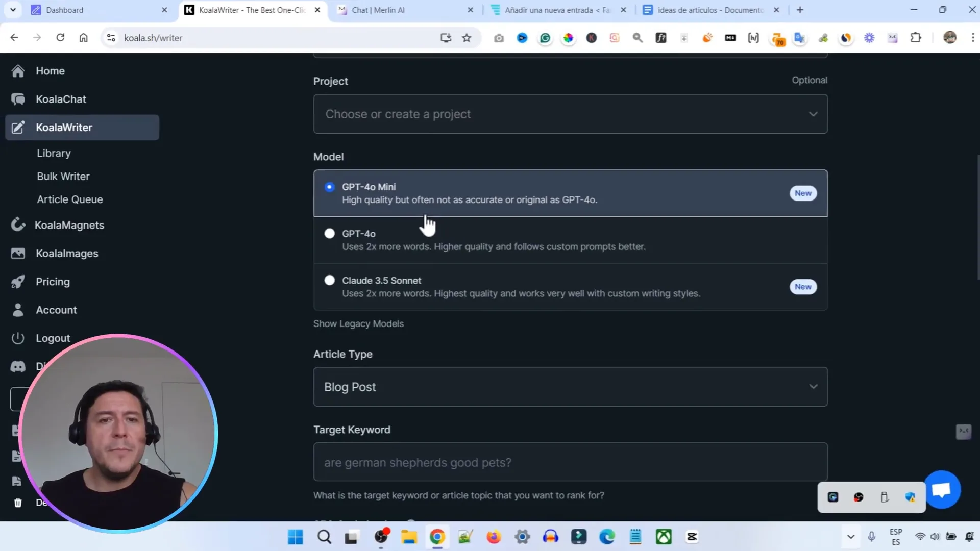
Task: Open Xbox app from taskbar
Action: coord(664,537)
